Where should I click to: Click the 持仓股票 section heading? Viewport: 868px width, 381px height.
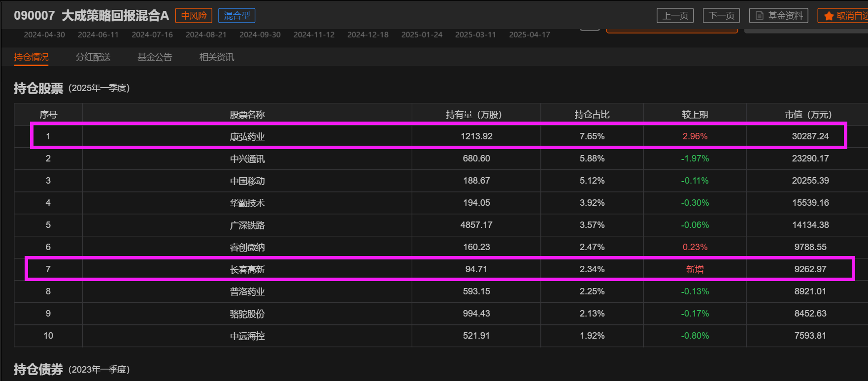(38, 88)
